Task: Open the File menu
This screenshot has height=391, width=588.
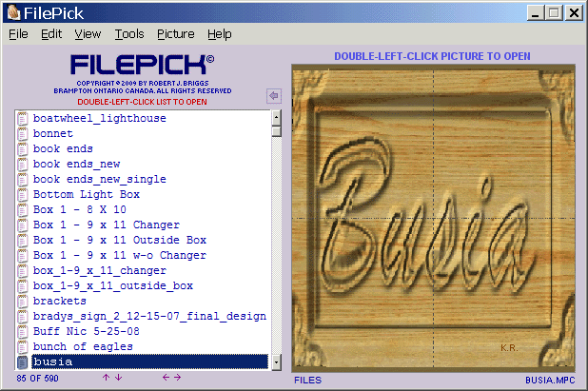Action: tap(18, 34)
